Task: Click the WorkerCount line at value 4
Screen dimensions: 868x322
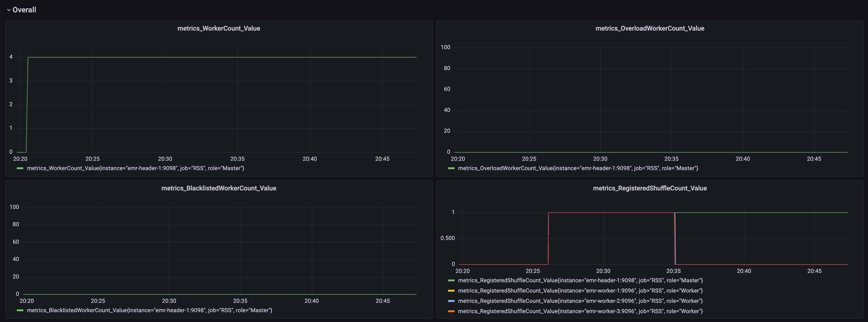Action: [x=222, y=57]
